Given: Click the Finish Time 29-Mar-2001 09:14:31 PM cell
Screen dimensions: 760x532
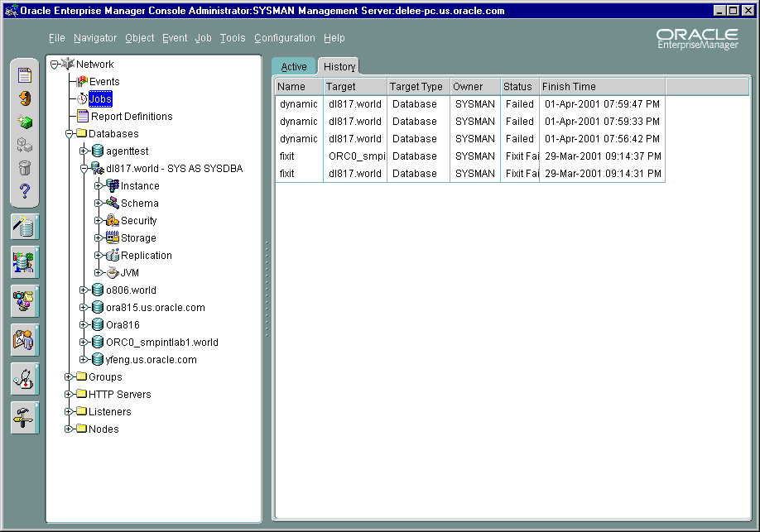Looking at the screenshot, I should coord(603,174).
